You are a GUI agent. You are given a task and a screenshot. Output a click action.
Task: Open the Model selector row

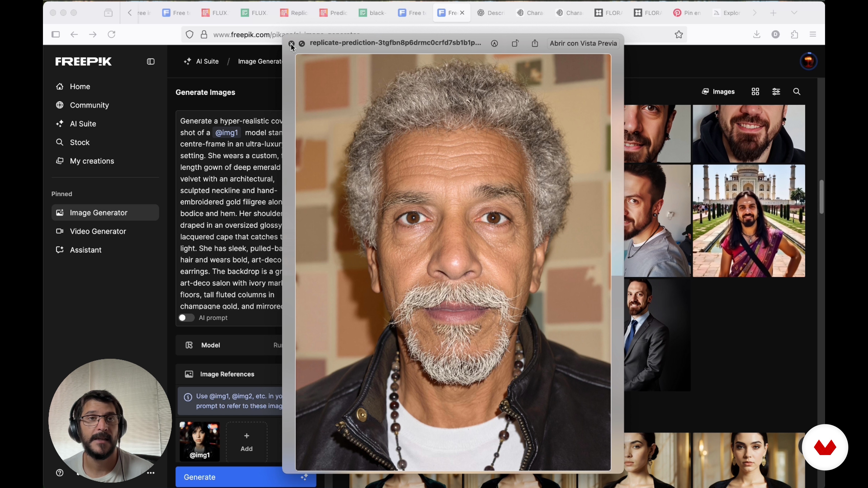[229, 345]
